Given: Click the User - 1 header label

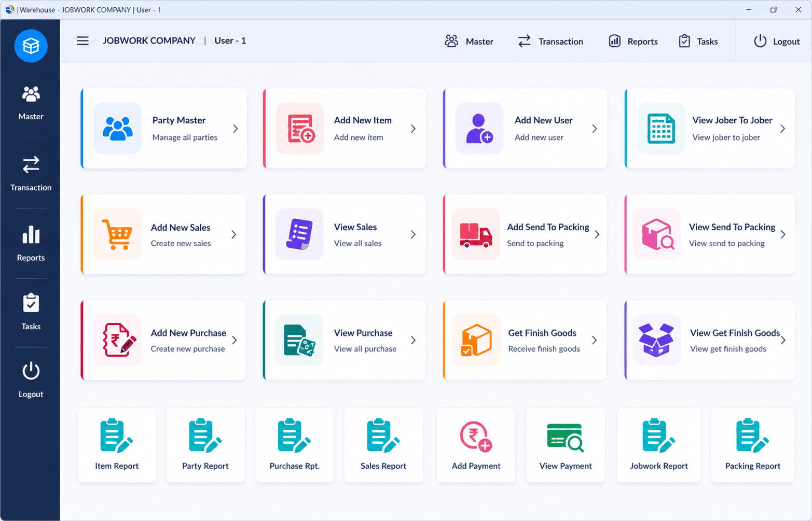Looking at the screenshot, I should 230,40.
